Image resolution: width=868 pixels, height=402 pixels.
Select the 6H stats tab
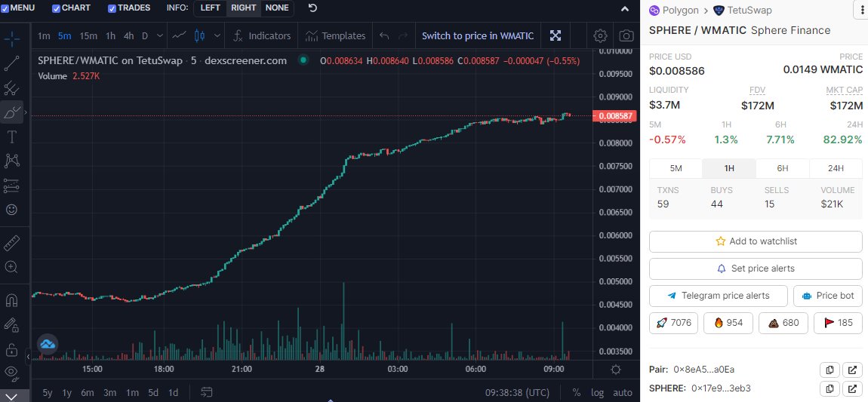pos(783,168)
